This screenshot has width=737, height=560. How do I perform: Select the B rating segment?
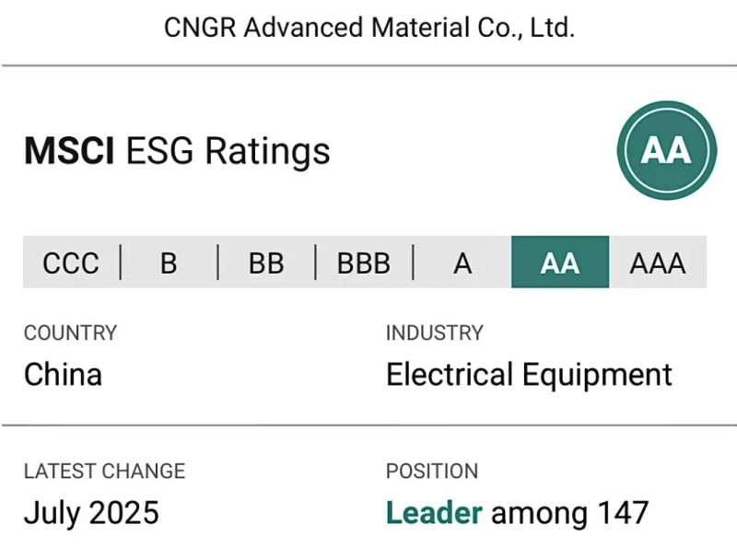pyautogui.click(x=169, y=262)
